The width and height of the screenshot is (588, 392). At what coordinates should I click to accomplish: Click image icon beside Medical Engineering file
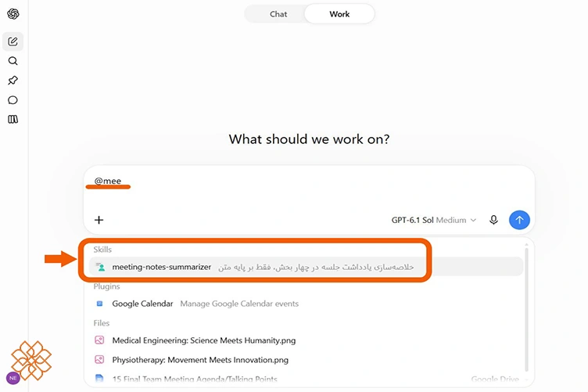point(99,340)
